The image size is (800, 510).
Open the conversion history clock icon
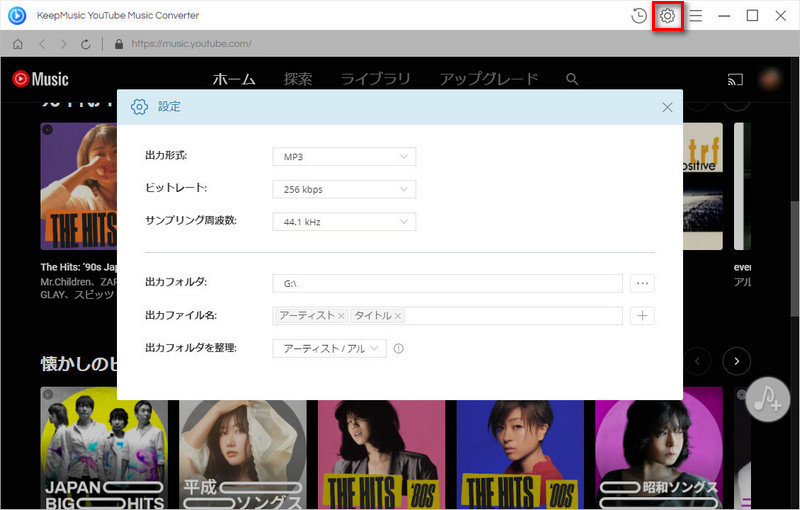point(638,16)
